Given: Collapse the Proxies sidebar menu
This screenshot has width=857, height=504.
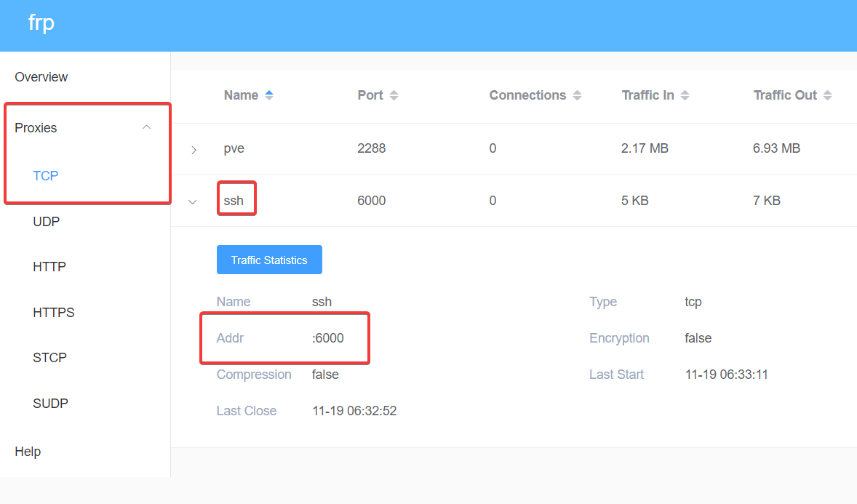Looking at the screenshot, I should (146, 127).
